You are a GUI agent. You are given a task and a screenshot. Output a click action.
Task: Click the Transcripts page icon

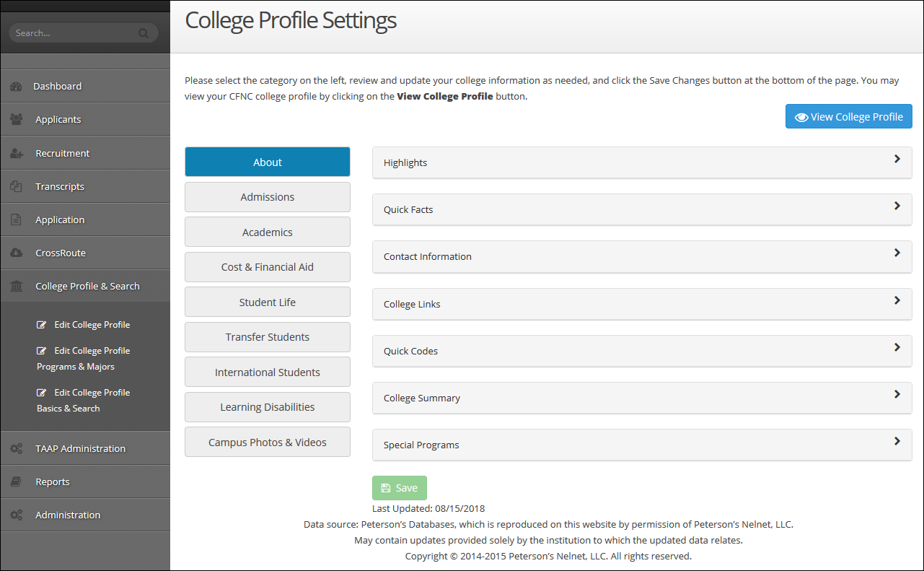coord(16,186)
